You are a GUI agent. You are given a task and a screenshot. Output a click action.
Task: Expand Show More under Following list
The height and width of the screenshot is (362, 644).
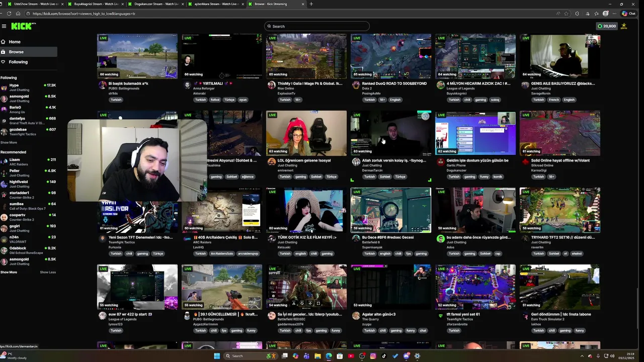click(9, 142)
